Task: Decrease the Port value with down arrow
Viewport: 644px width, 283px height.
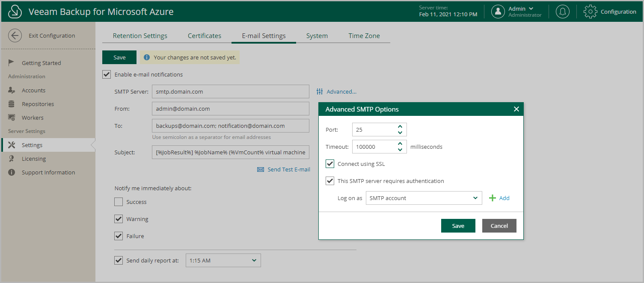Action: pyautogui.click(x=400, y=133)
